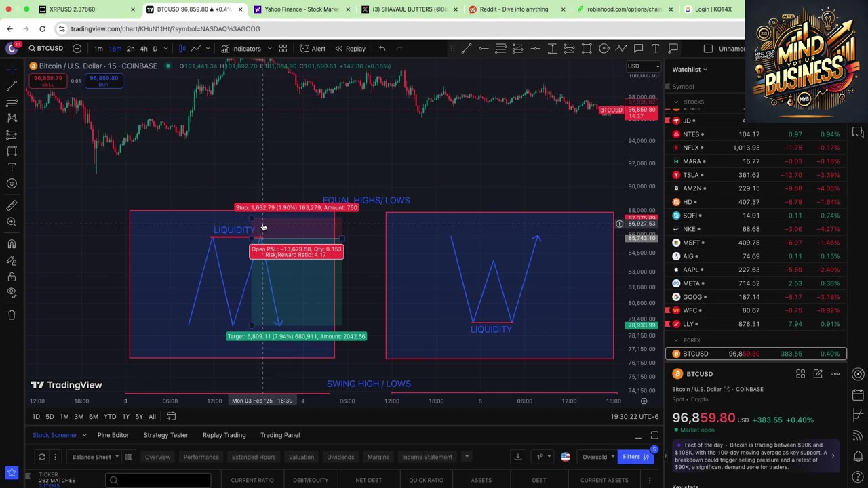This screenshot has width=868, height=488.
Task: Select the measure ruler tool in the left sidebar
Action: pyautogui.click(x=12, y=206)
